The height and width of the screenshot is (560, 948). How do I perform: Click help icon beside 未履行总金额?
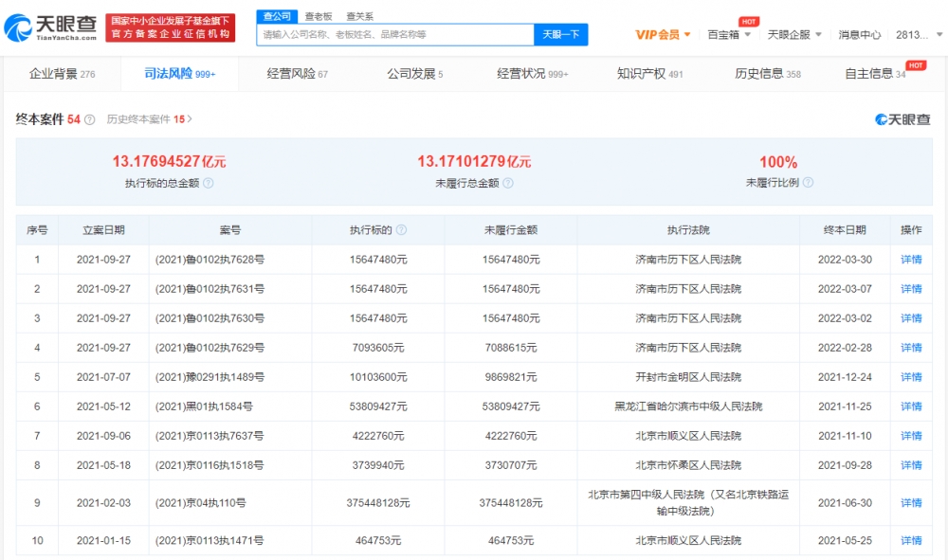[x=508, y=183]
